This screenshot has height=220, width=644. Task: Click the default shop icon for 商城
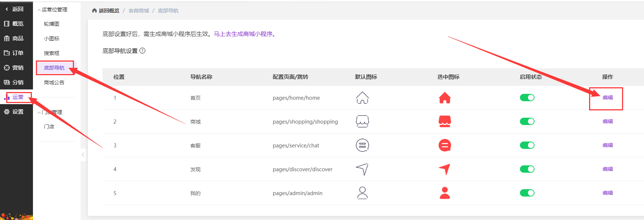(x=362, y=121)
